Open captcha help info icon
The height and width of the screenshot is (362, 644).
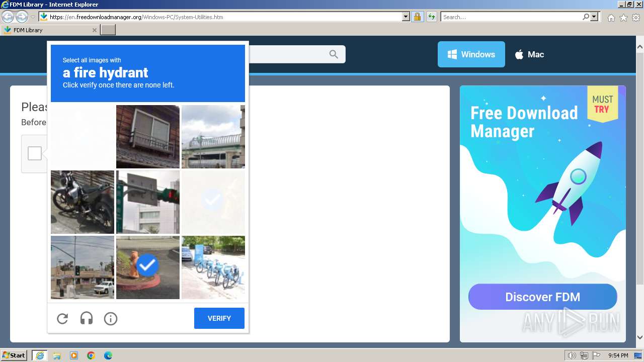[x=111, y=318]
